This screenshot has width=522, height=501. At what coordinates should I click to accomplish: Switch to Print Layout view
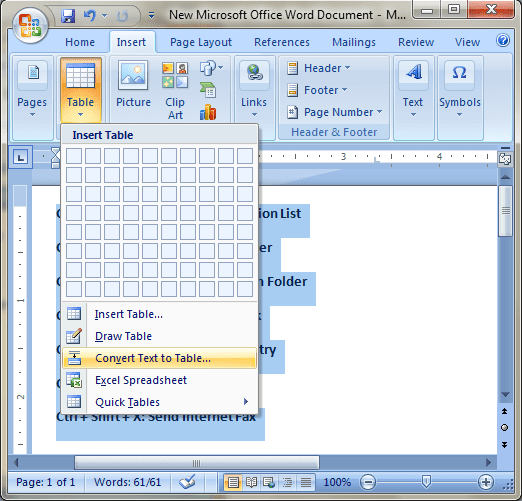coord(233,482)
